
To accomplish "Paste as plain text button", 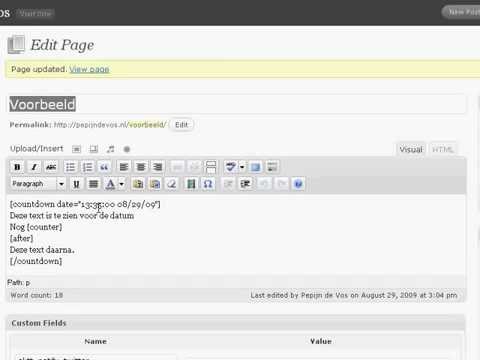I will 138,184.
